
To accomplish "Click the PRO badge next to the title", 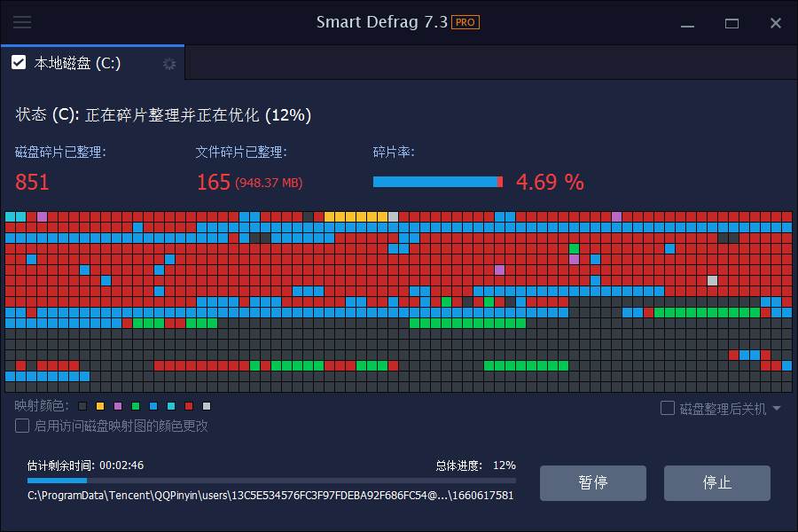I will tap(465, 22).
